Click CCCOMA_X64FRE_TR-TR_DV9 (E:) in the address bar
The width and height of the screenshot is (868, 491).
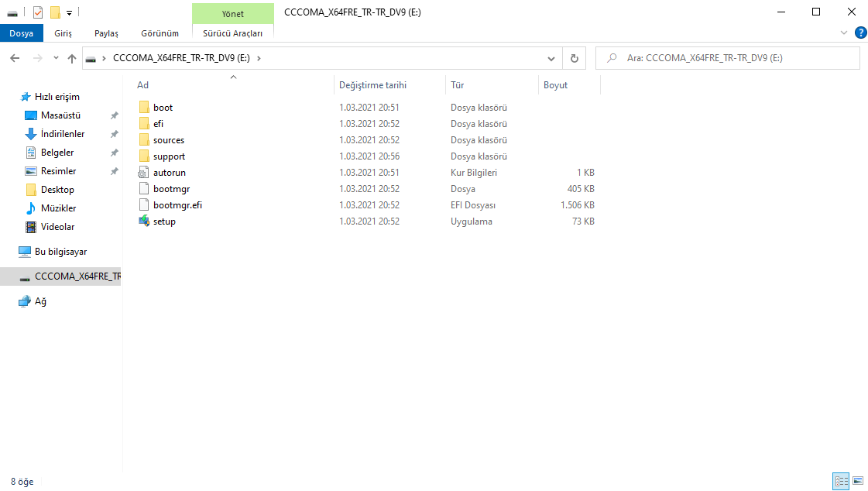click(181, 58)
